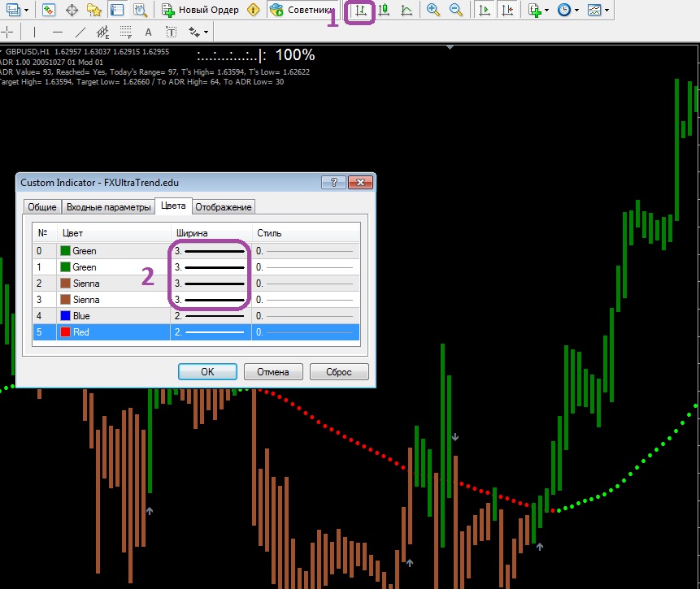The height and width of the screenshot is (589, 700).
Task: Select the Text tool A icon
Action: (x=149, y=32)
